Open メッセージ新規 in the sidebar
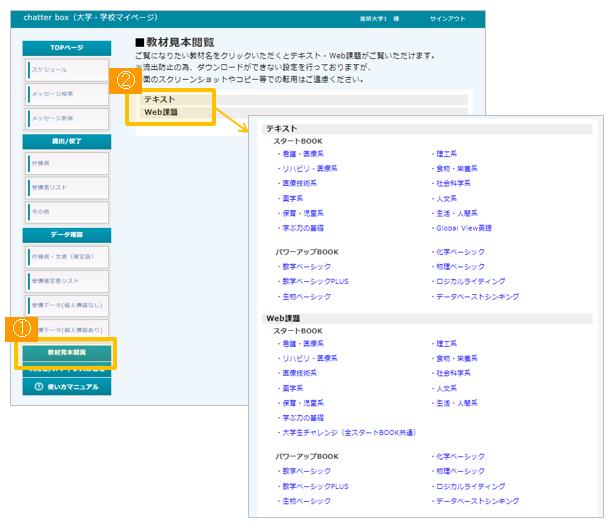Screen dimensions: 612x528 66,118
